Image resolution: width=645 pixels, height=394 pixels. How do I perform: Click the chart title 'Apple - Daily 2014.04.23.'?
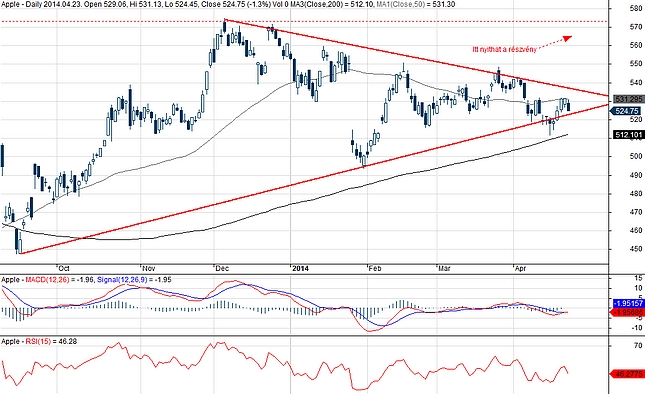pyautogui.click(x=42, y=4)
